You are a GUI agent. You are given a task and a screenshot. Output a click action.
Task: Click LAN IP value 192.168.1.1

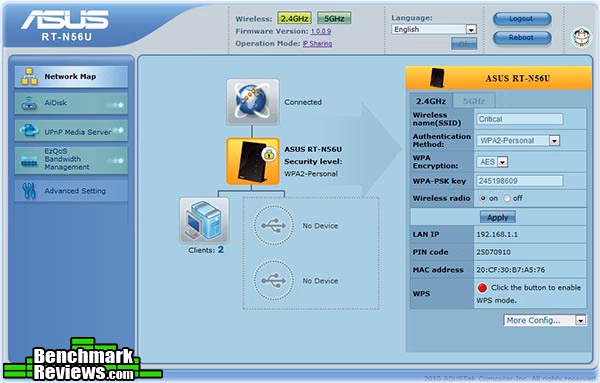(497, 235)
